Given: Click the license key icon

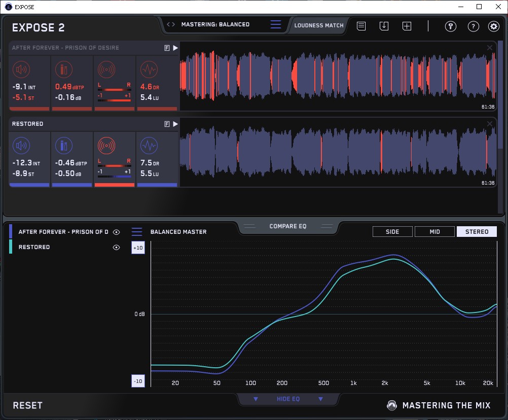Looking at the screenshot, I should pyautogui.click(x=450, y=26).
